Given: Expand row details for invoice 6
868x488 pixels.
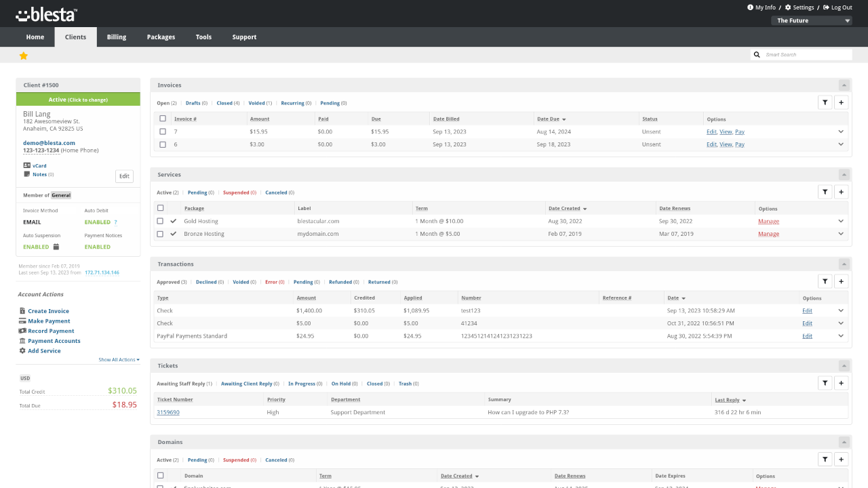Looking at the screenshot, I should click(x=841, y=144).
